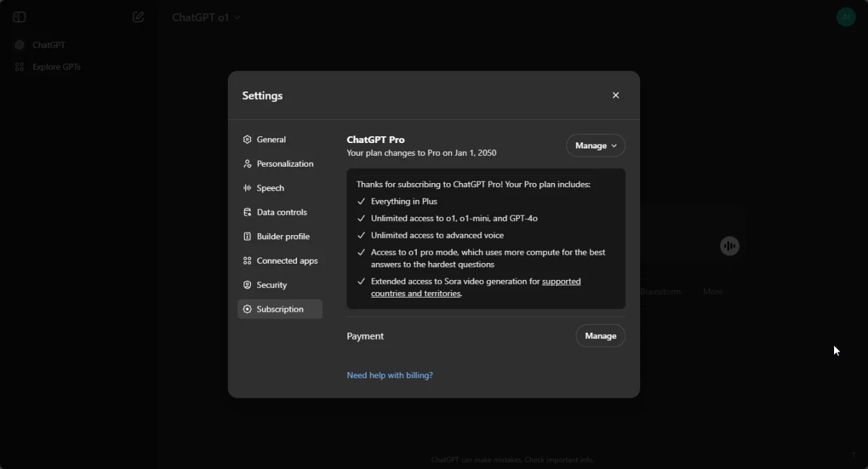Switch to the Speech settings tab

279,188
